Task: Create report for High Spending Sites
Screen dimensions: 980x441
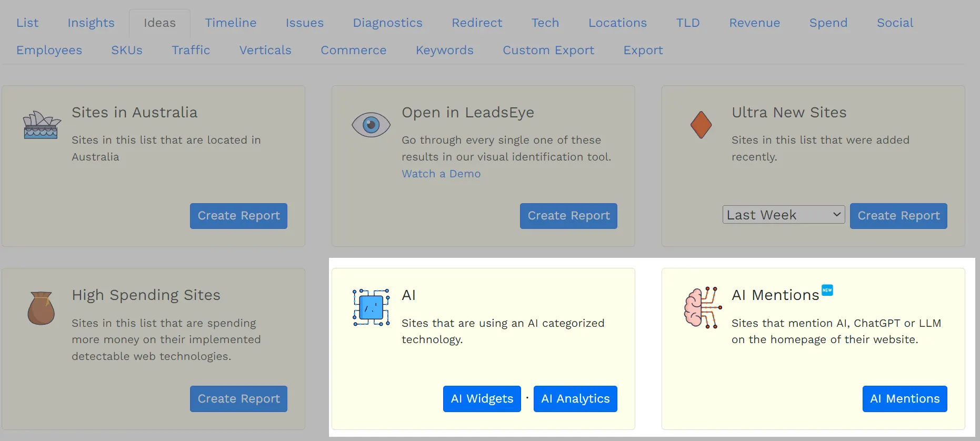Action: (238, 399)
